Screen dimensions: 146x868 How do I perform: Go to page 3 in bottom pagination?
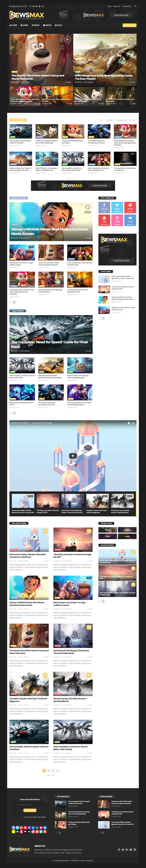pyautogui.click(x=53, y=771)
